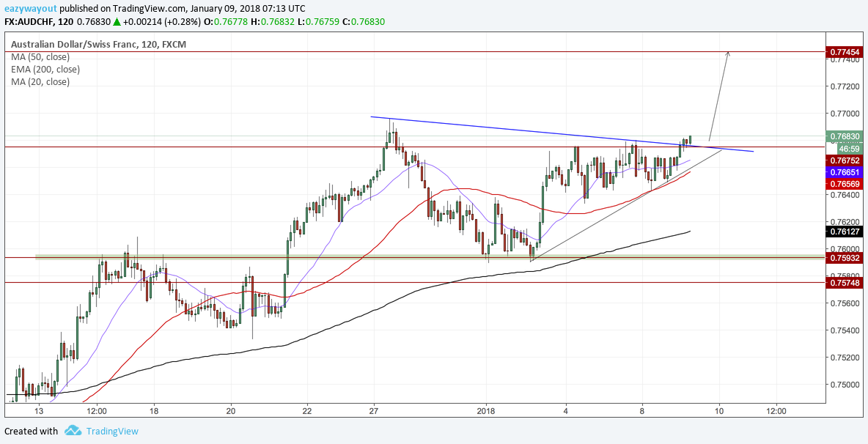Click the 0.75748 support price label
Viewport: 868px width, 444px height.
[x=845, y=283]
